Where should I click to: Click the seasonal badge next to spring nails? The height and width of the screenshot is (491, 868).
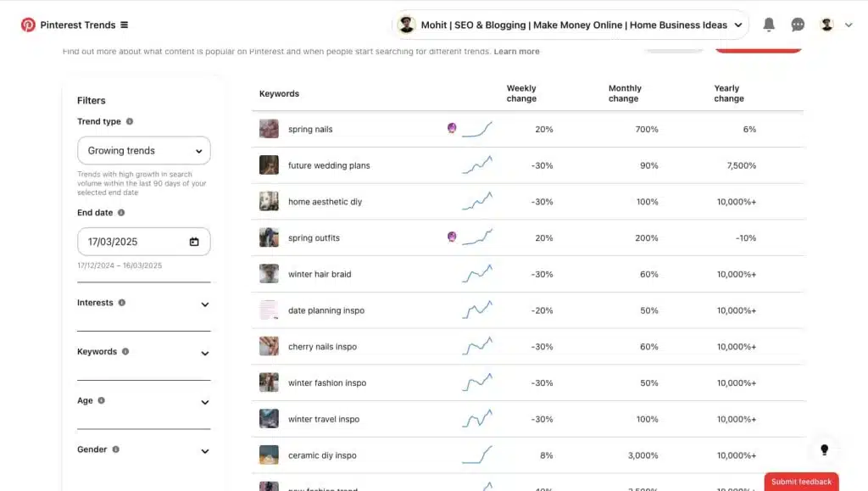[451, 128]
